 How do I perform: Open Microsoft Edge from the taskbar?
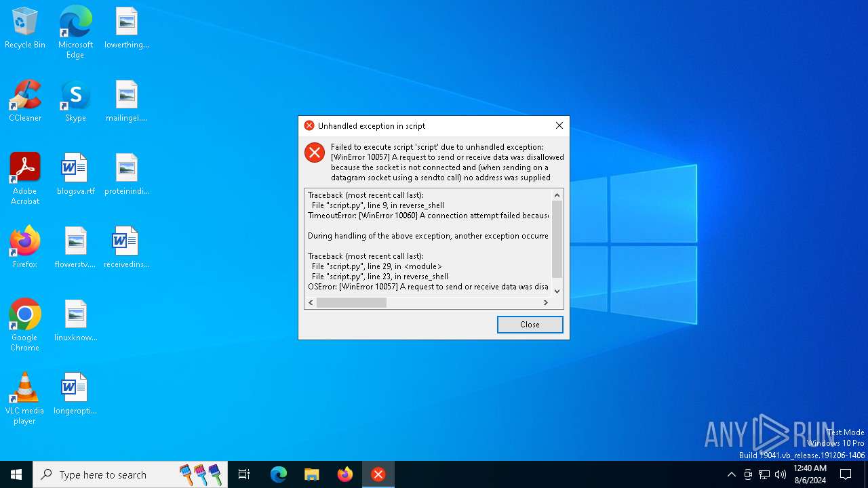click(279, 474)
